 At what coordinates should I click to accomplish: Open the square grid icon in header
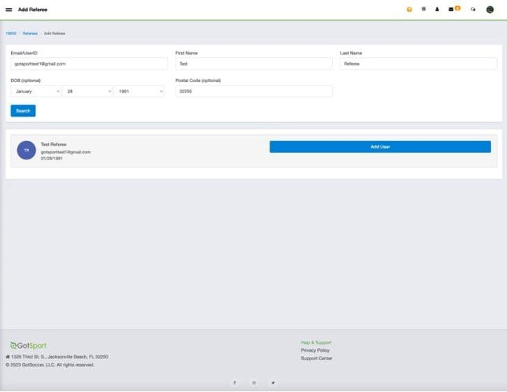point(424,9)
